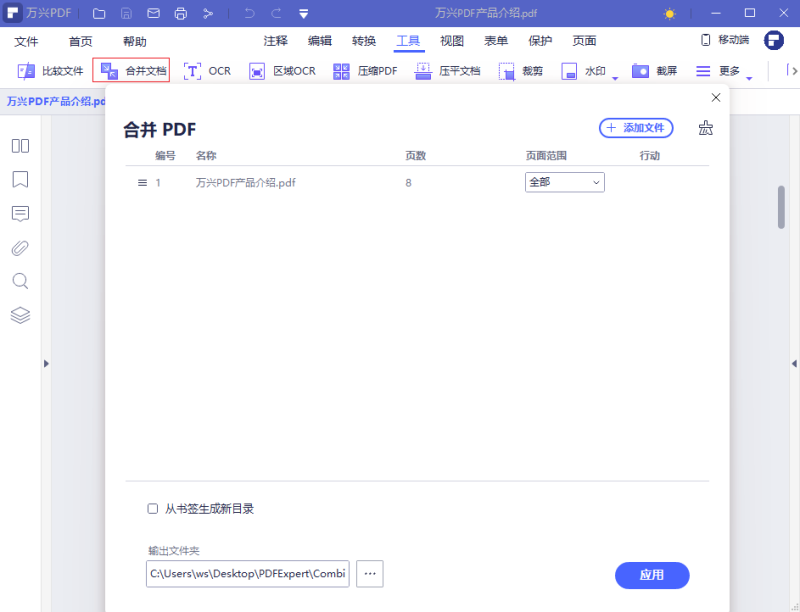Click the 页面范围 column header

pos(546,156)
